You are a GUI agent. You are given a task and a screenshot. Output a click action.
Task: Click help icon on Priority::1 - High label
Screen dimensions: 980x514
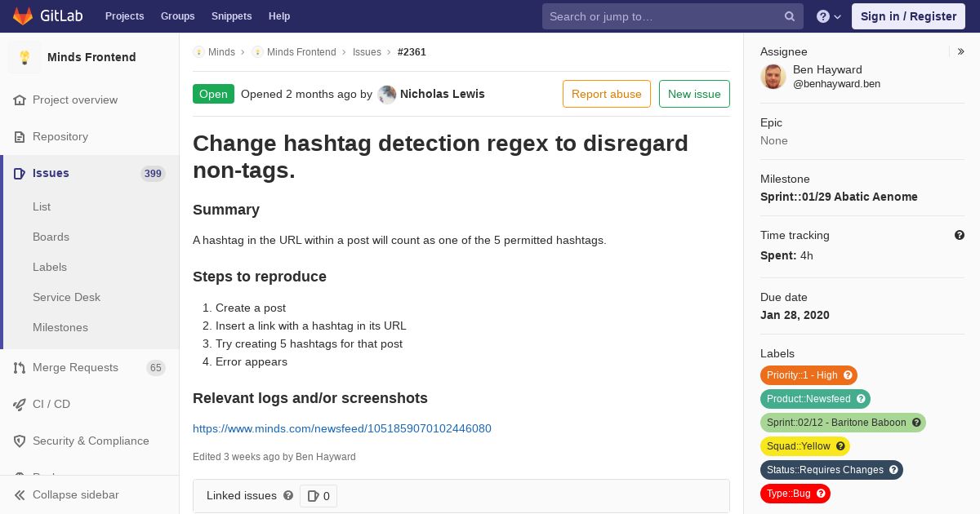(x=848, y=375)
